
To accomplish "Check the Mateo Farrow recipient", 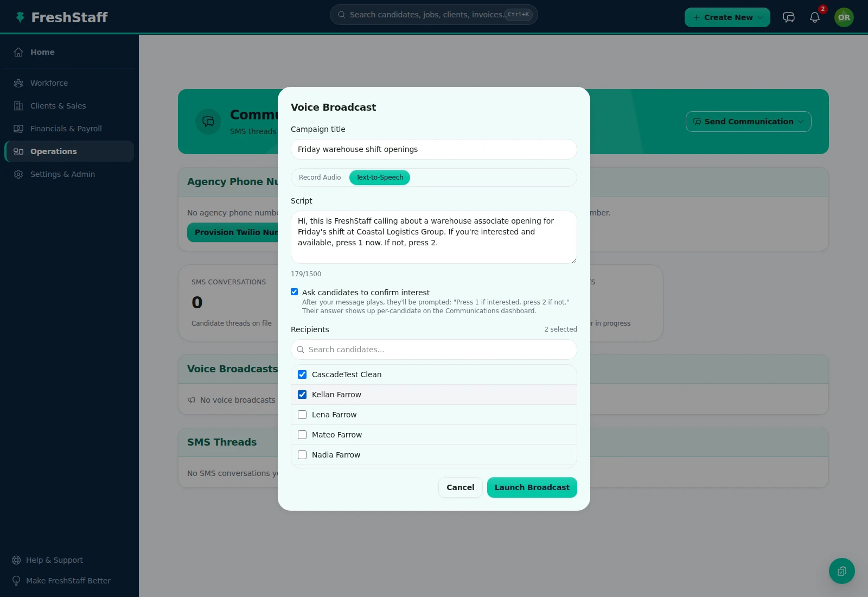I will click(302, 435).
